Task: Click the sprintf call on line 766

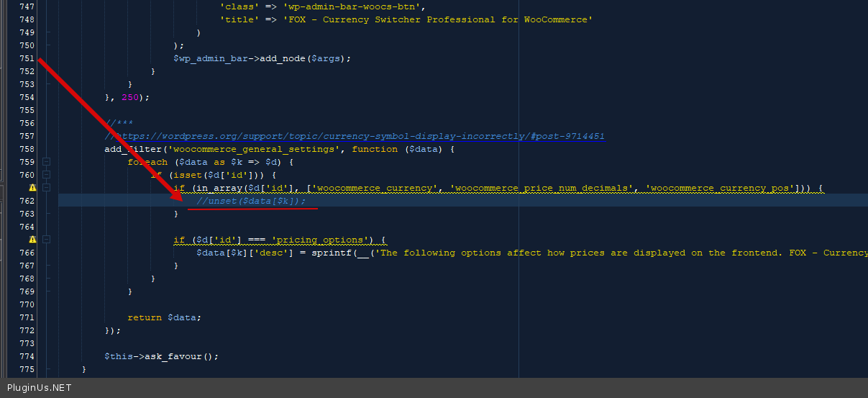Action: click(x=331, y=253)
